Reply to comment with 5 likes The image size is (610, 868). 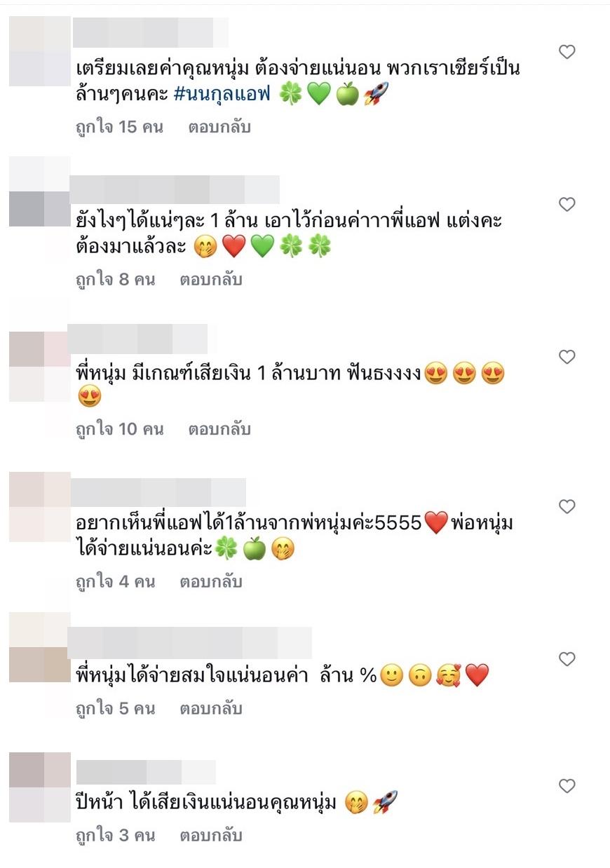pos(211,709)
